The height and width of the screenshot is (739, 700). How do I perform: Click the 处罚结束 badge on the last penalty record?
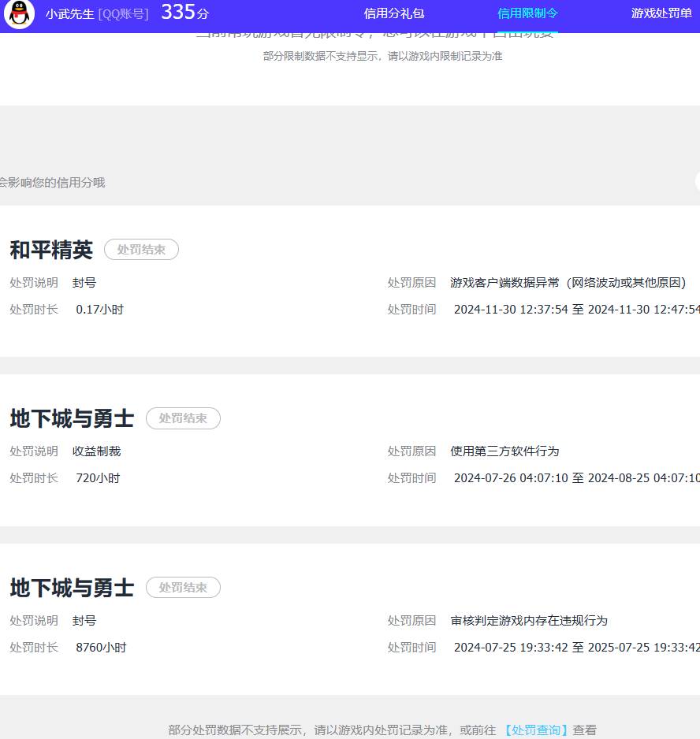pos(183,588)
